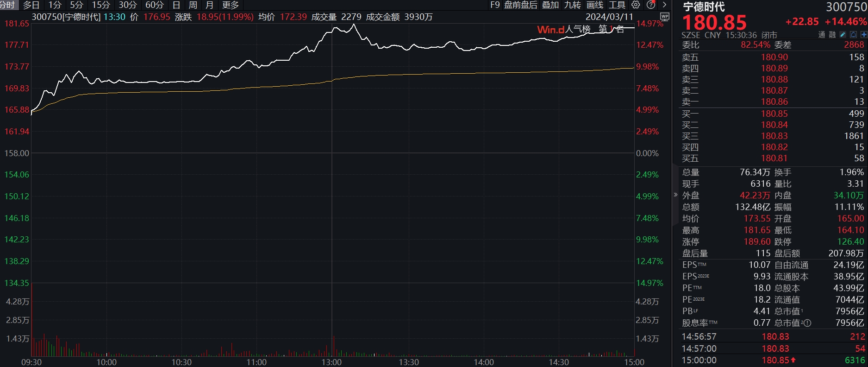Click the 买二 price 180.84
868x367 pixels.
774,125
